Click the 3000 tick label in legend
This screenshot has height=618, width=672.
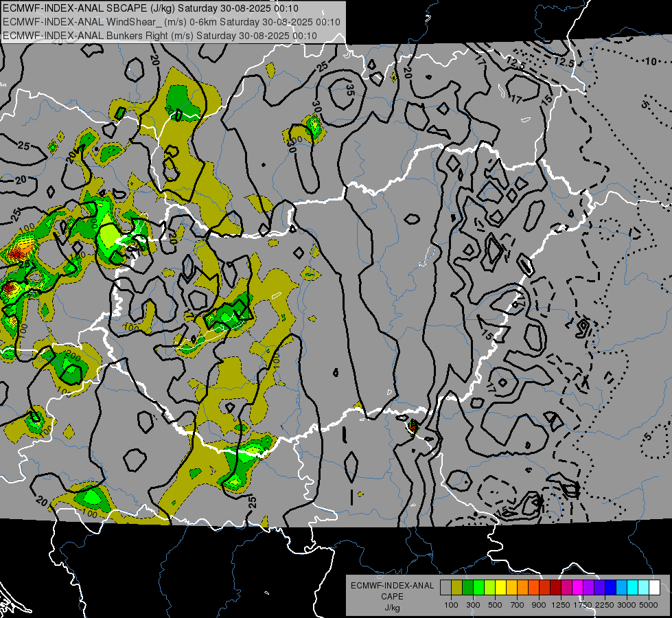(x=627, y=605)
